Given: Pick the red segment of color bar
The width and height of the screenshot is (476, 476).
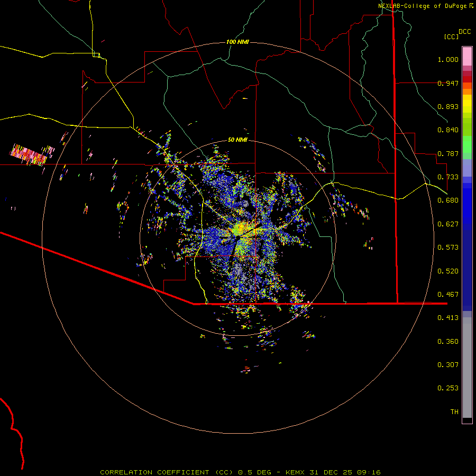Looking at the screenshot, I should (467, 79).
